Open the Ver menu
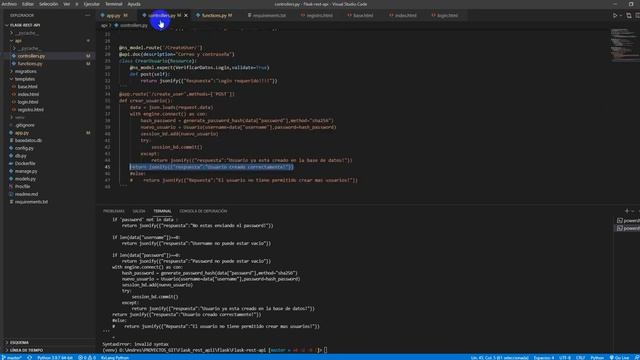 tap(66, 4)
